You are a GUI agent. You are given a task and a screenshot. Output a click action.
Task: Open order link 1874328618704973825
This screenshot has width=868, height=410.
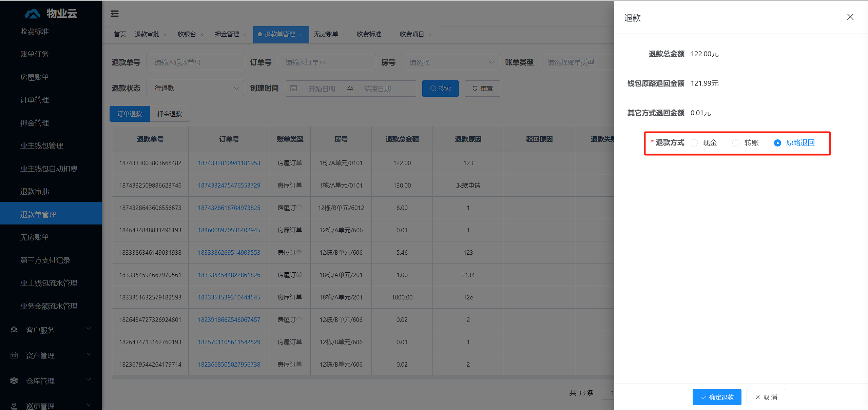pyautogui.click(x=229, y=208)
